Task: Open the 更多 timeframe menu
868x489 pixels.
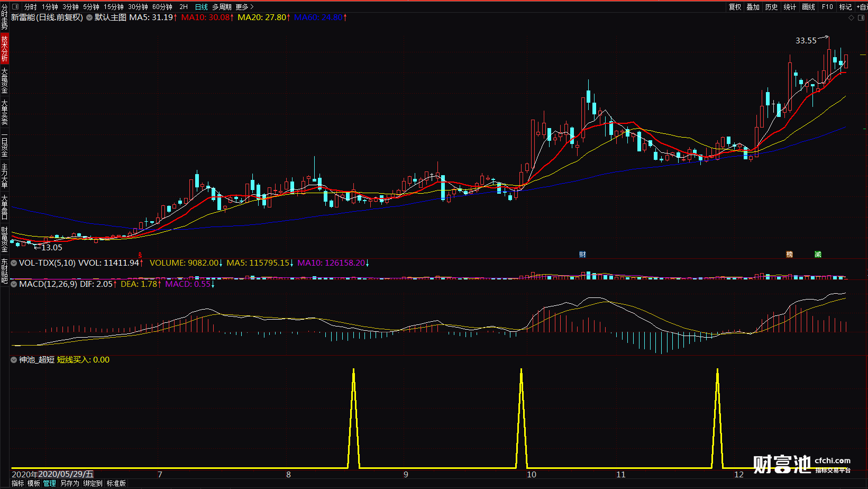Action: (x=244, y=7)
